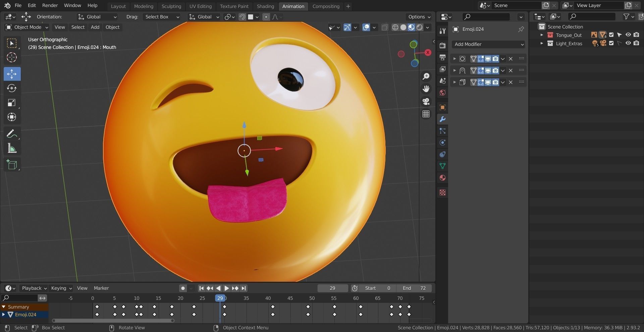Select the Rotate tool
Image resolution: width=644 pixels, height=332 pixels.
click(x=12, y=88)
